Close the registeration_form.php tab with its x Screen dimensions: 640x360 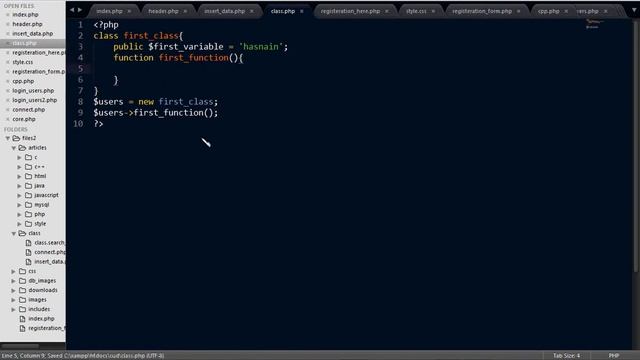point(519,11)
